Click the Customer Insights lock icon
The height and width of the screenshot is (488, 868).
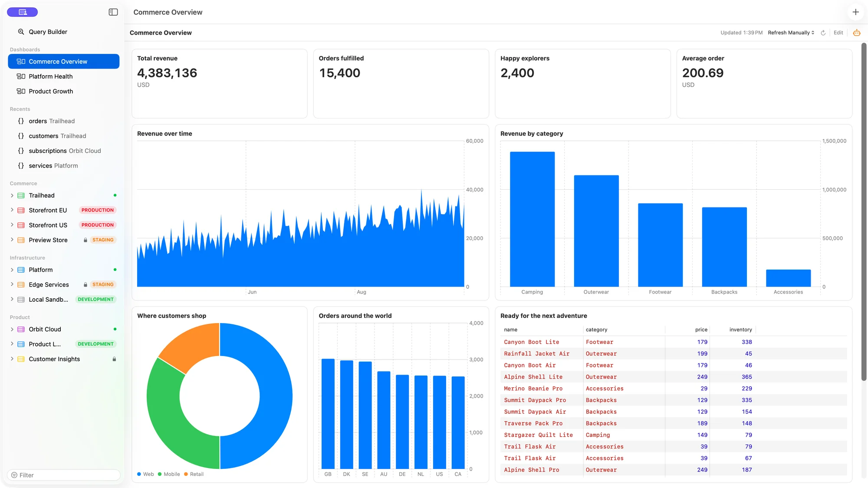click(114, 359)
